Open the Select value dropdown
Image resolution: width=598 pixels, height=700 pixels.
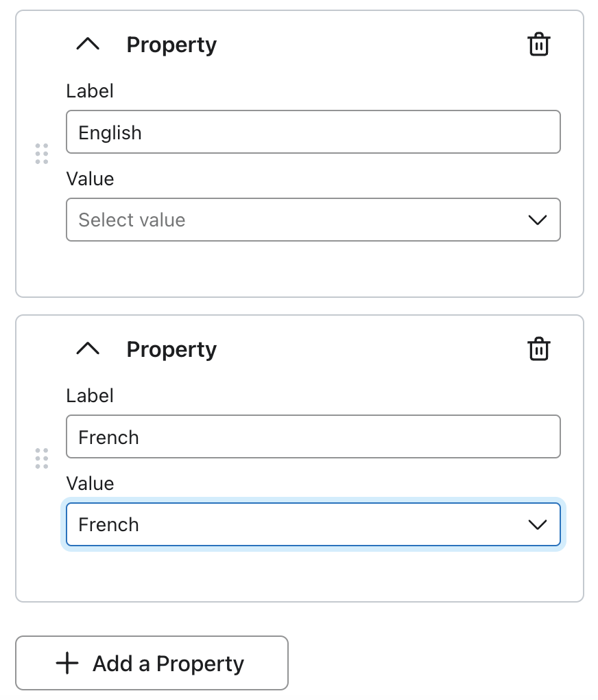pyautogui.click(x=313, y=220)
